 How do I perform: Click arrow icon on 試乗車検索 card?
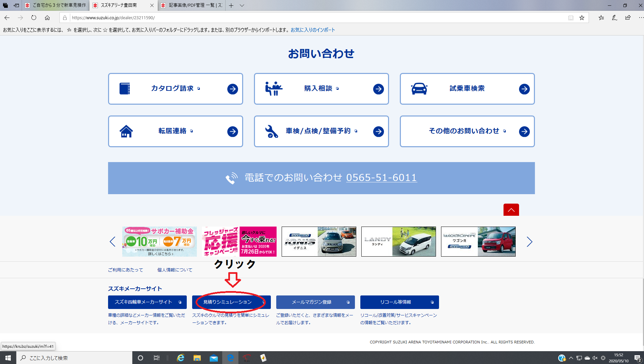click(x=524, y=89)
